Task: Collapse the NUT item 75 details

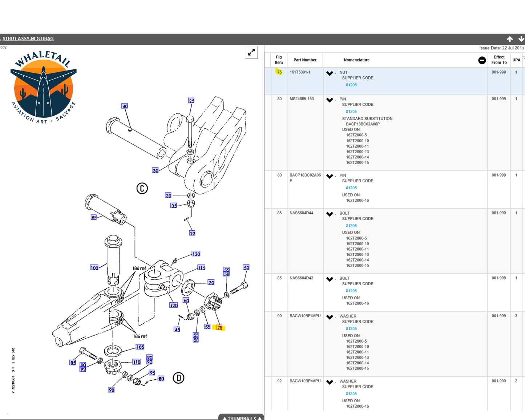Action: coord(330,73)
